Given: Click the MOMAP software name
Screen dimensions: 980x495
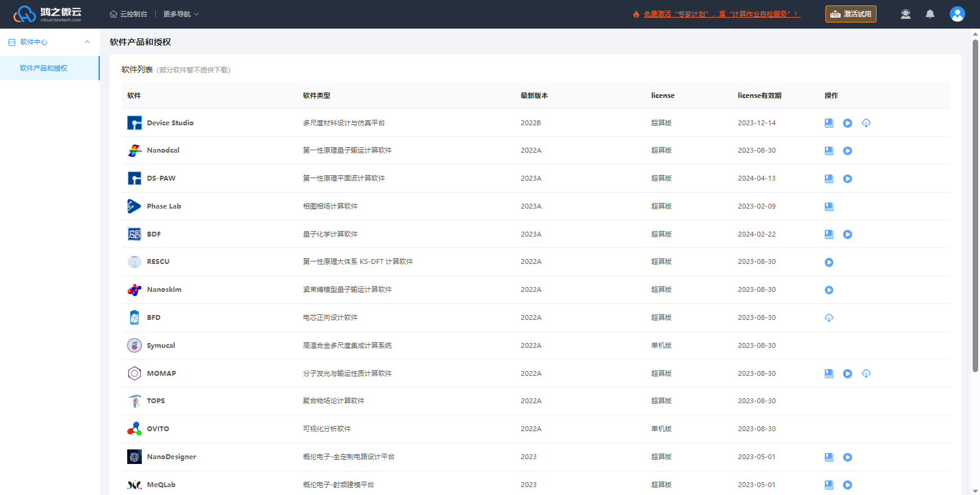Looking at the screenshot, I should pos(161,373).
